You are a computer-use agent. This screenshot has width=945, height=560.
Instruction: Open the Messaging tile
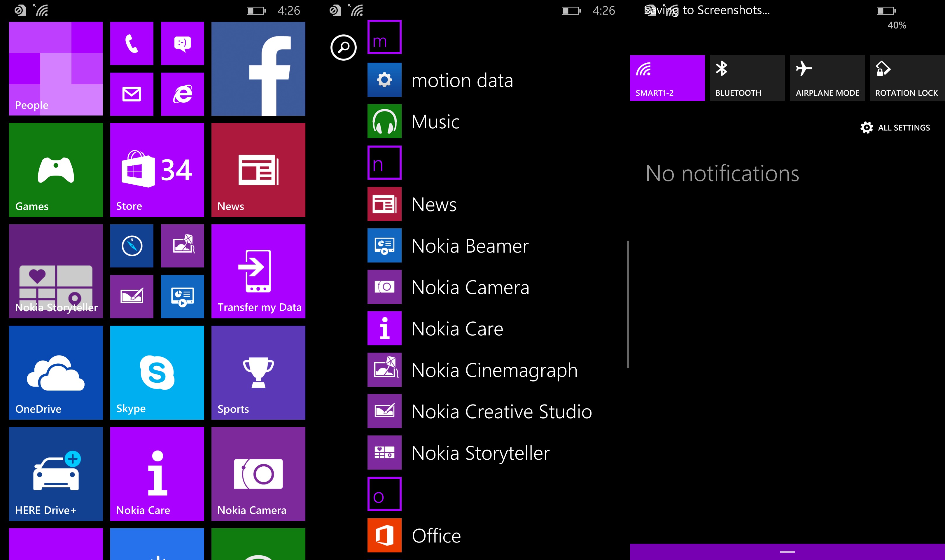click(x=182, y=43)
